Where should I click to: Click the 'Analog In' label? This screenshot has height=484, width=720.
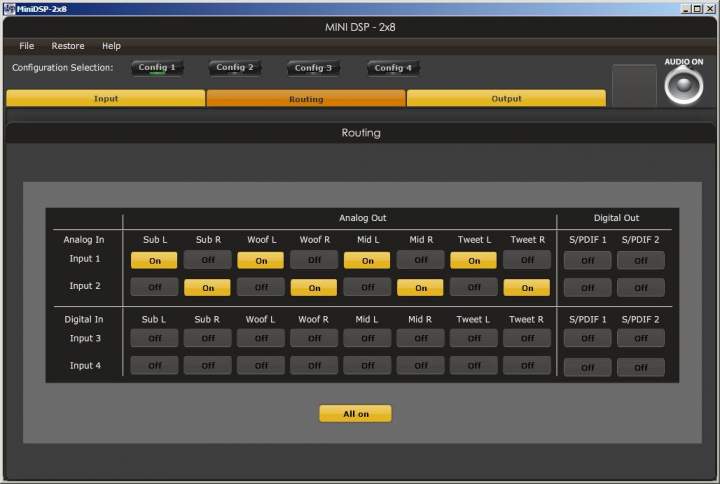tap(84, 239)
